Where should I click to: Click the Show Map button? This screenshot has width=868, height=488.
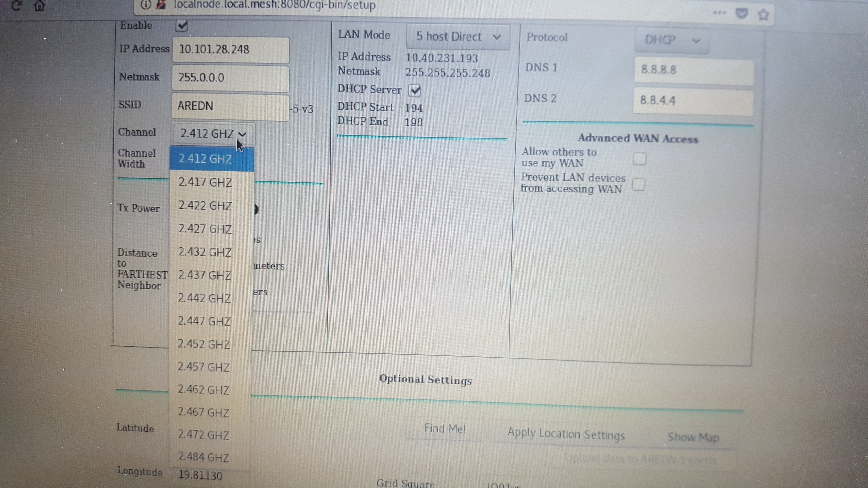tap(693, 438)
